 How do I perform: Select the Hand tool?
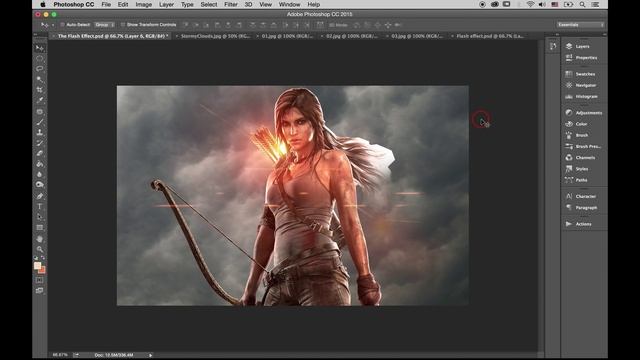click(x=40, y=239)
